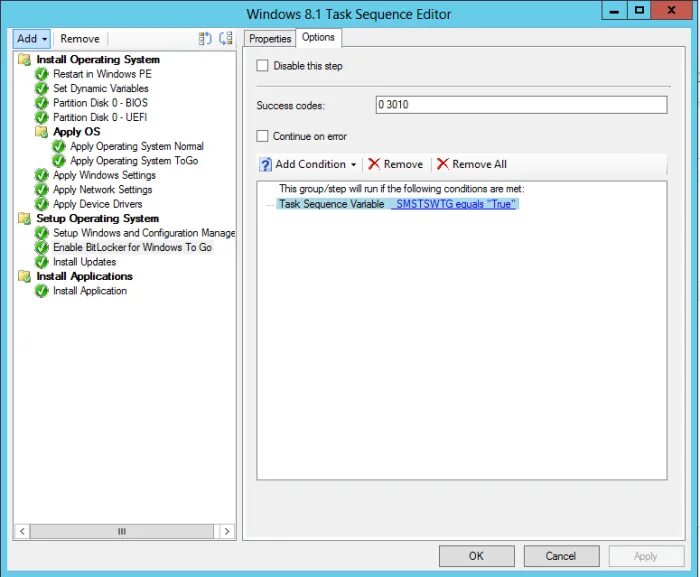Click the red X icon of Remove condition

[374, 164]
